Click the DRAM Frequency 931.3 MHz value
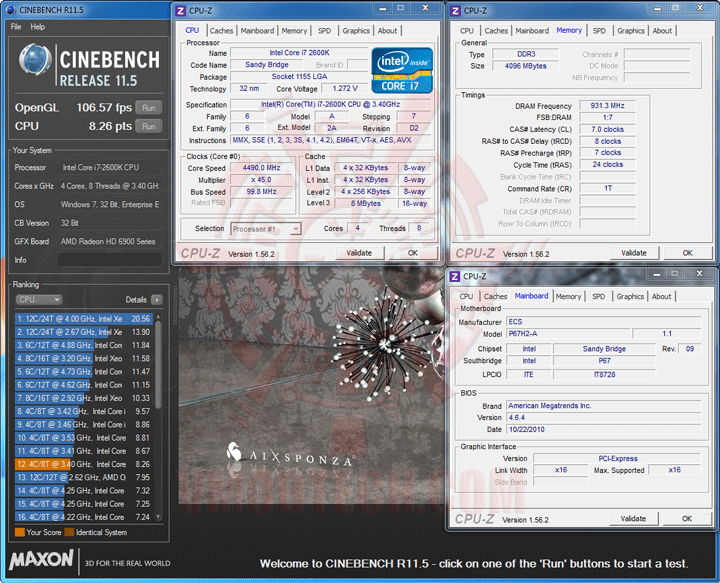 tap(608, 106)
